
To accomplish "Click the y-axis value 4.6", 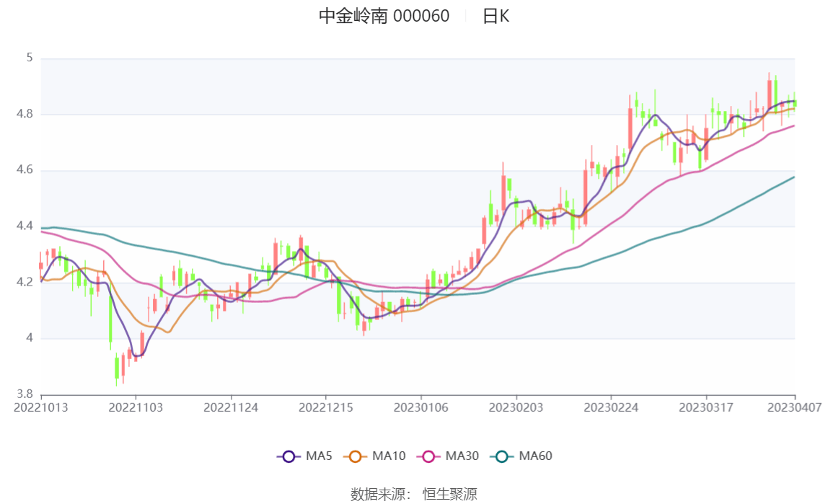I will point(25,170).
